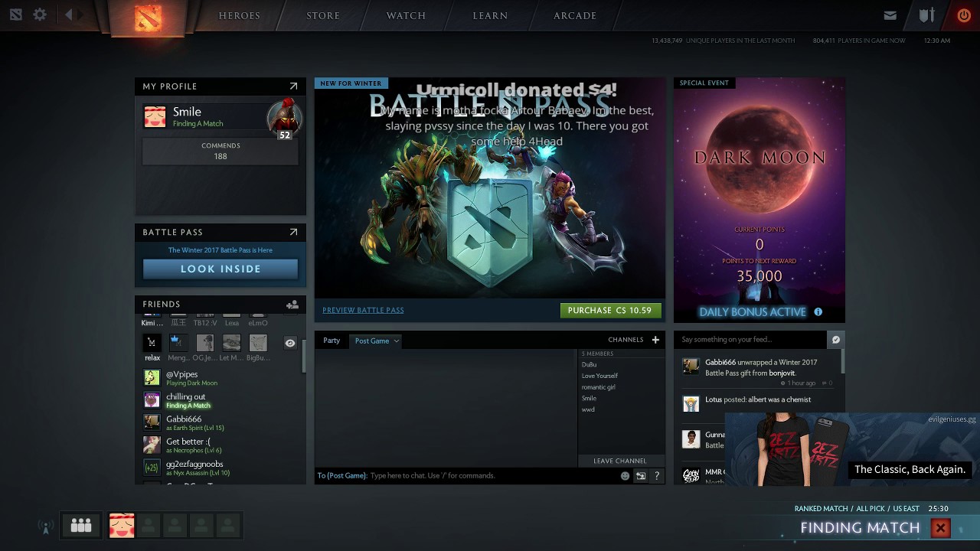Click the Dark Moon special event banner
The height and width of the screenshot is (551, 980).
759,200
